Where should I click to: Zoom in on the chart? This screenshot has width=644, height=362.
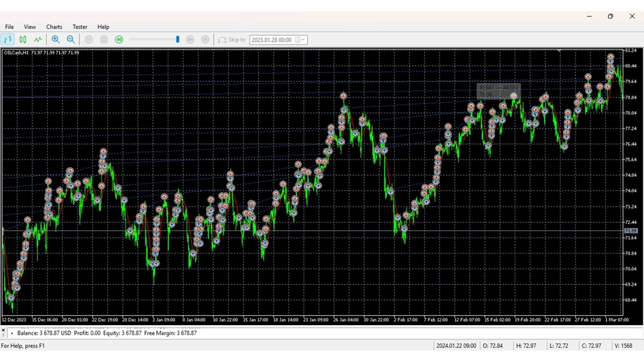tap(56, 40)
